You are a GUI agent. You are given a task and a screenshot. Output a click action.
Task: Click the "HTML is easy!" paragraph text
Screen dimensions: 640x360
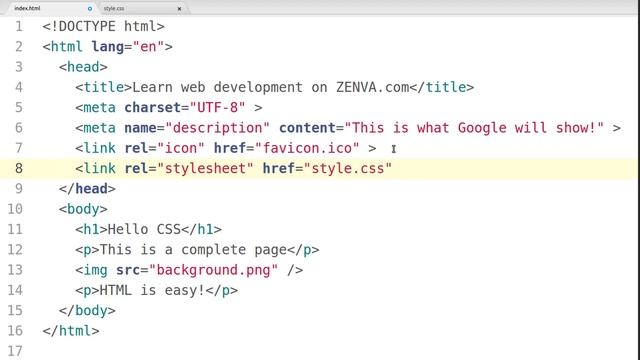pos(152,291)
